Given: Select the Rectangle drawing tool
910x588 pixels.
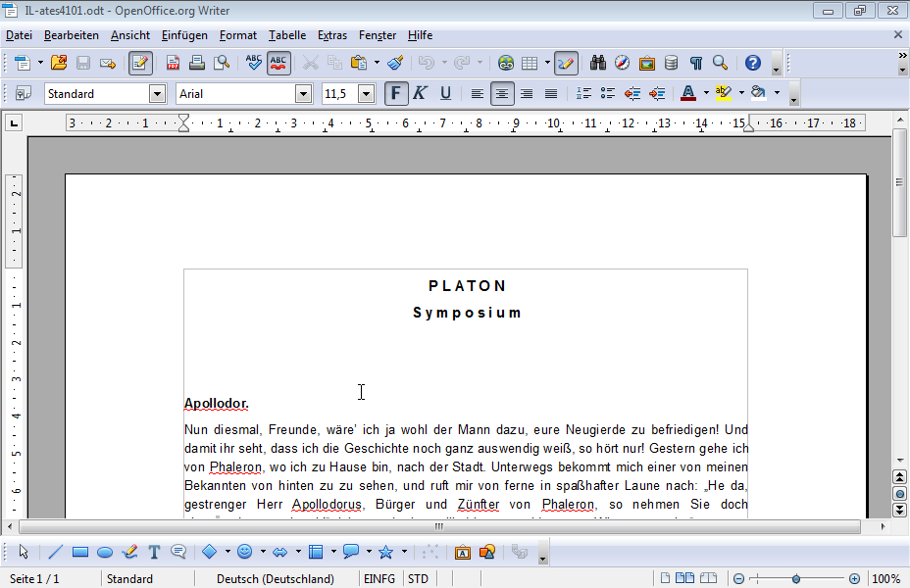Looking at the screenshot, I should pyautogui.click(x=80, y=552).
